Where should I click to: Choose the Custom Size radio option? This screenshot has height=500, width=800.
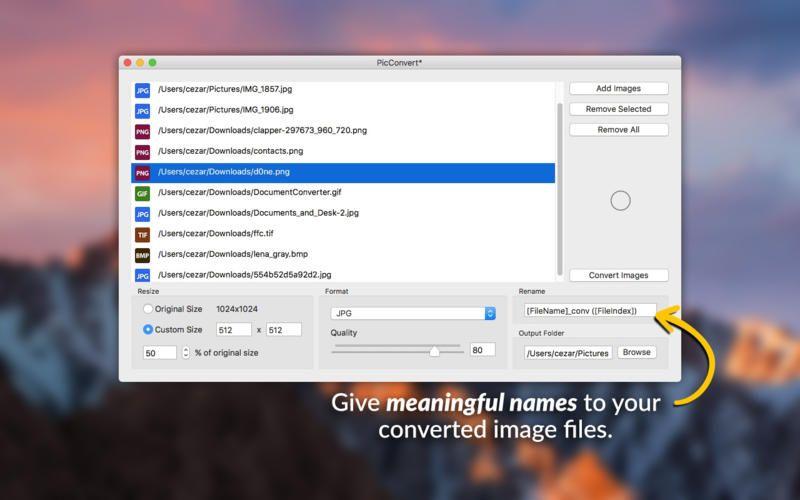(x=149, y=330)
